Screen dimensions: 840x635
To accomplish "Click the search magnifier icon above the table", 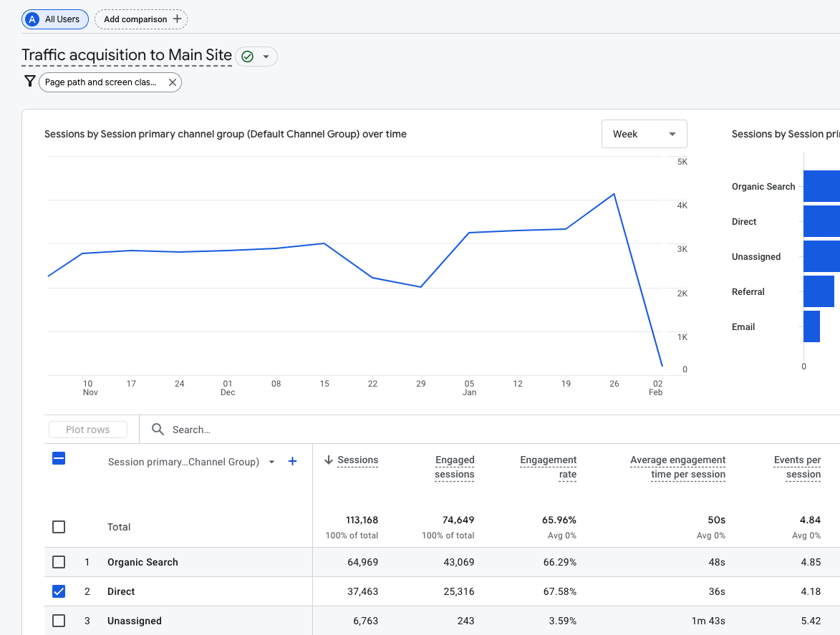I will click(x=158, y=429).
